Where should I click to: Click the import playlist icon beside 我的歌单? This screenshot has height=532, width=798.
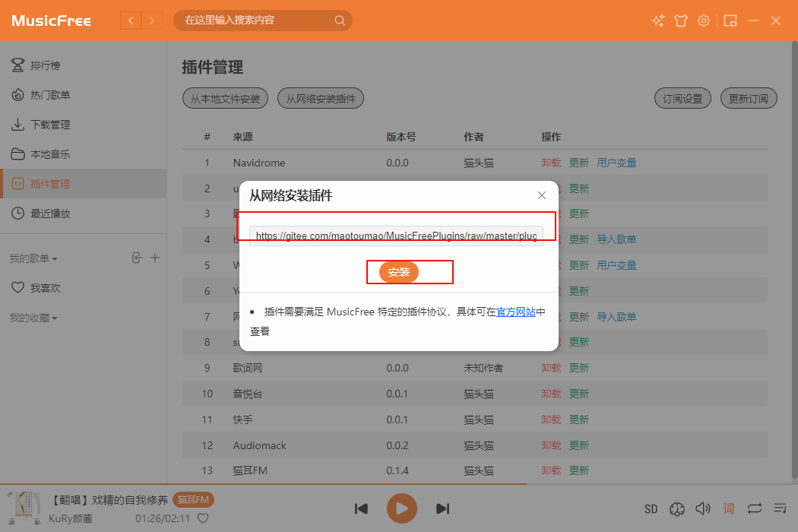(138, 258)
